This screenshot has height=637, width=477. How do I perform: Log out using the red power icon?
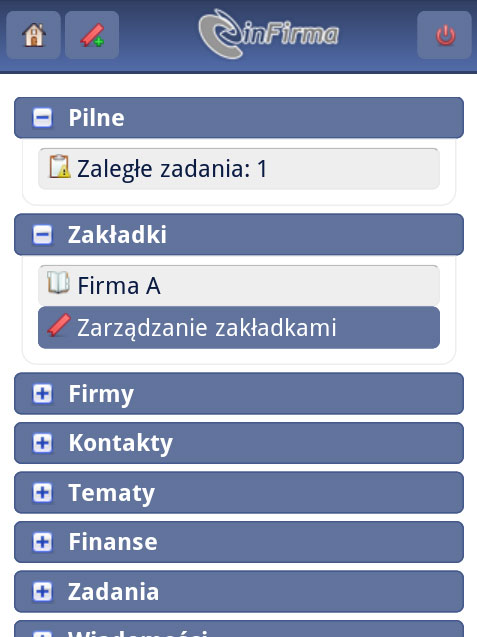click(445, 35)
